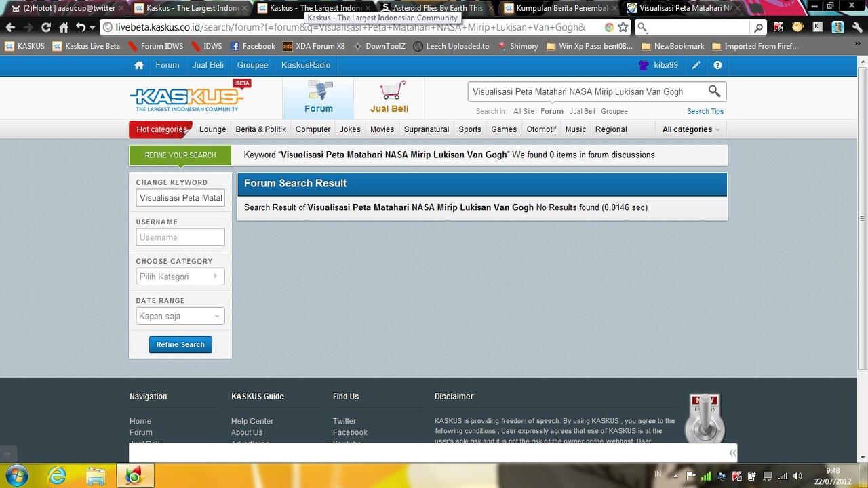Collapse the bottom white bar with double chevron

coord(732,453)
